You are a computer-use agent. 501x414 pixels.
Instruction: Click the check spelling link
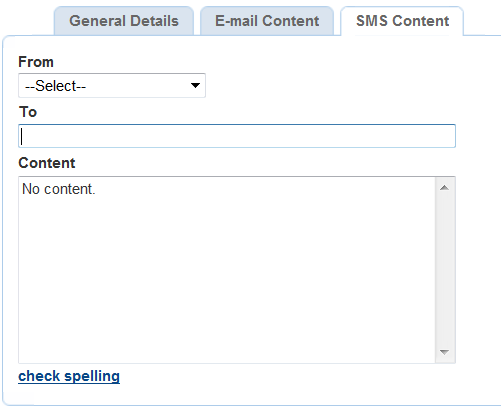69,376
